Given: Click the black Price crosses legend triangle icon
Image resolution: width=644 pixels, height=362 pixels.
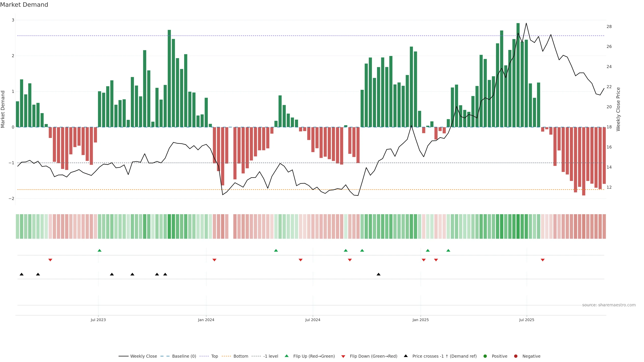Looking at the screenshot, I should click(x=406, y=356).
